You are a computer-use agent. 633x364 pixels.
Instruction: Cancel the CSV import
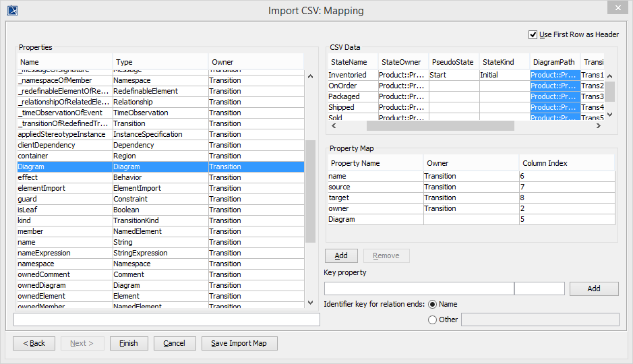click(x=174, y=343)
